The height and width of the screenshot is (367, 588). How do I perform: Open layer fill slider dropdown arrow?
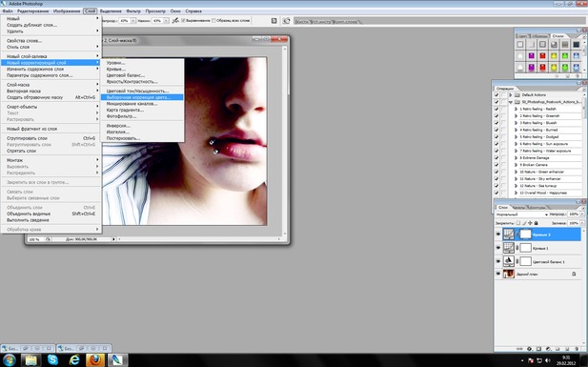582,223
